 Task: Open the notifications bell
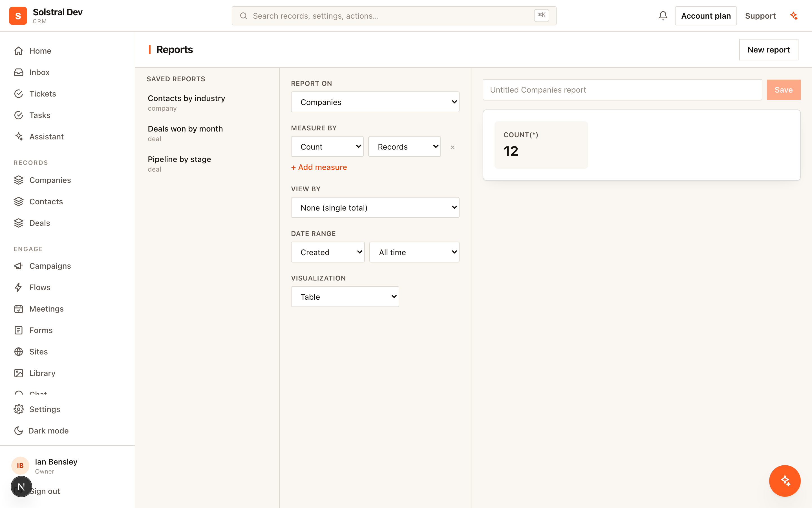[663, 16]
